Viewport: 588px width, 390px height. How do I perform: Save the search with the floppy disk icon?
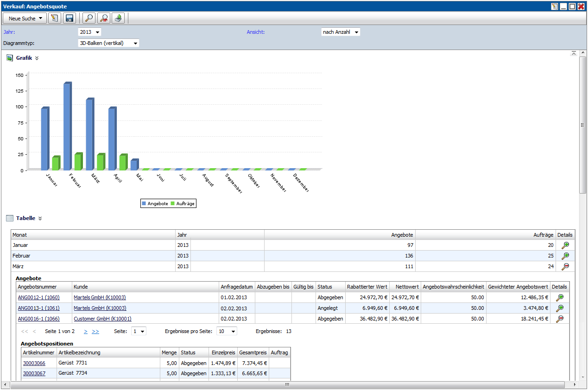(70, 18)
